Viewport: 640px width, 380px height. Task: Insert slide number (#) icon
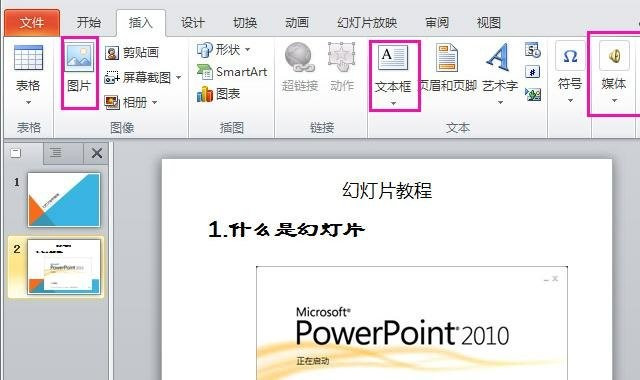(x=532, y=73)
